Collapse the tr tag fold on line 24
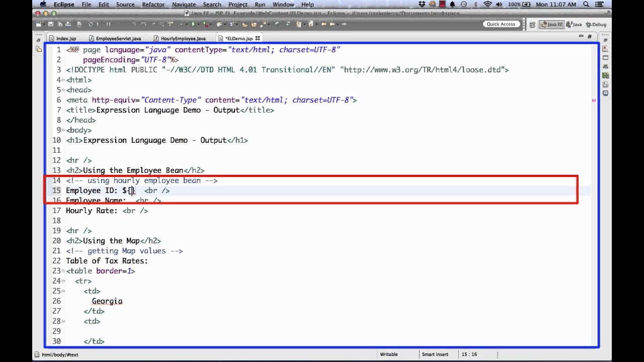This screenshot has width=644, height=362. 64,281
